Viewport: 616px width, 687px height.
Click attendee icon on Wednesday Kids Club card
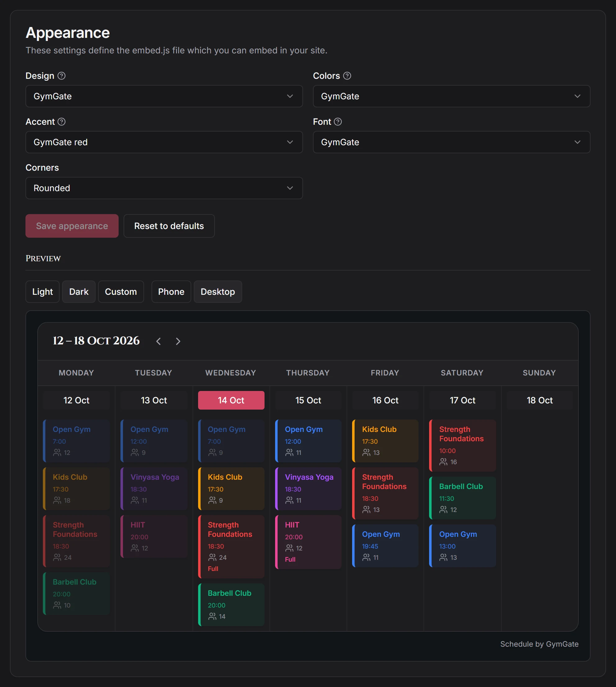click(212, 500)
